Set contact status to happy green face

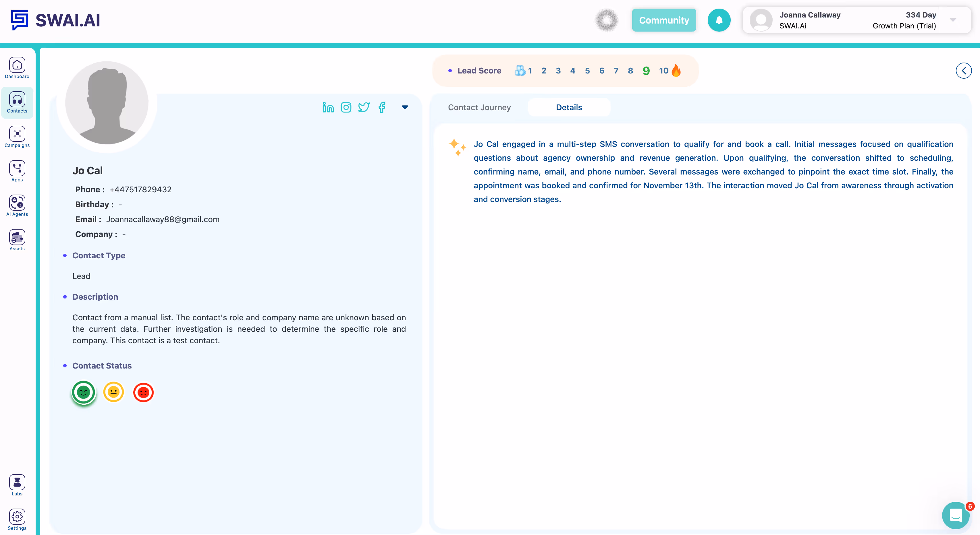pos(83,392)
